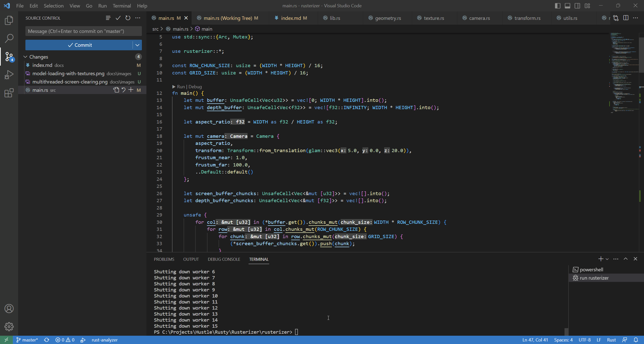
Task: Open multithreaded-screen-clearing.png change
Action: (82, 82)
